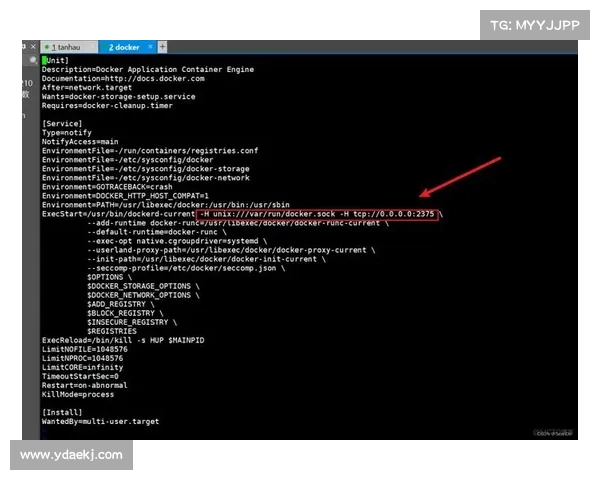Click "Documentation=http://docs.docker.com" line
Image resolution: width=600 pixels, height=480 pixels.
[123, 78]
